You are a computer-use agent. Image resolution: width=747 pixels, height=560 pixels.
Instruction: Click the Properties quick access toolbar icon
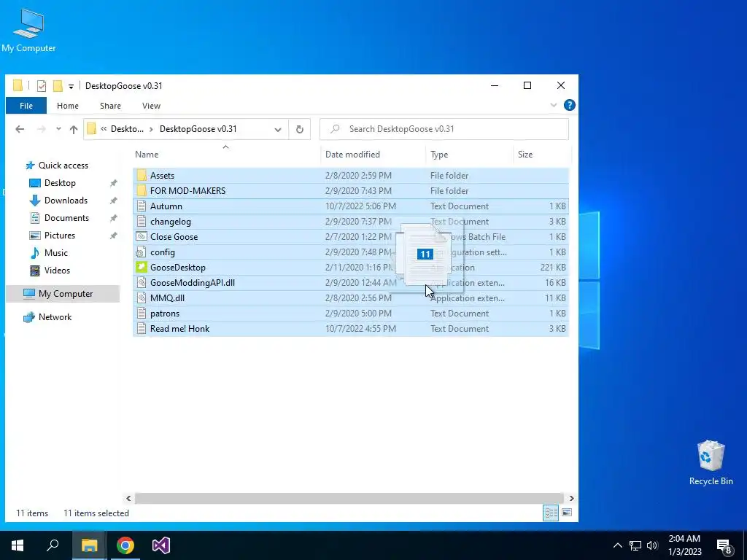[x=42, y=86]
